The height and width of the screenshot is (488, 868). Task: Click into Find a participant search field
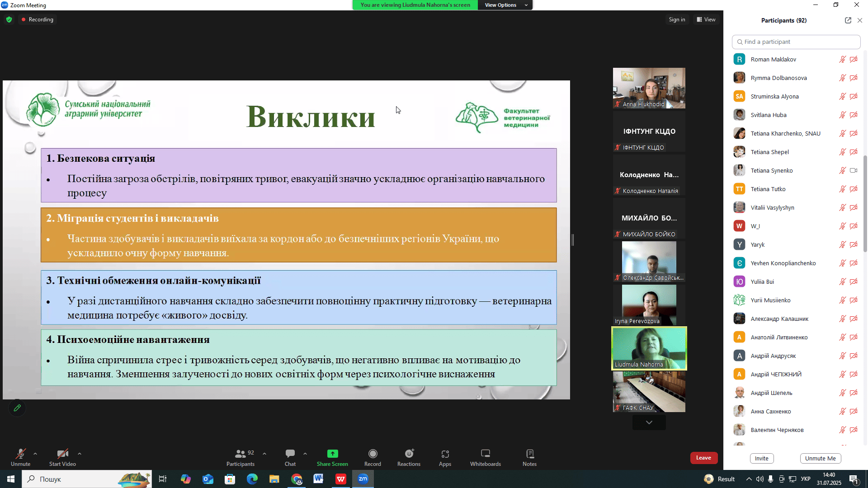point(796,42)
